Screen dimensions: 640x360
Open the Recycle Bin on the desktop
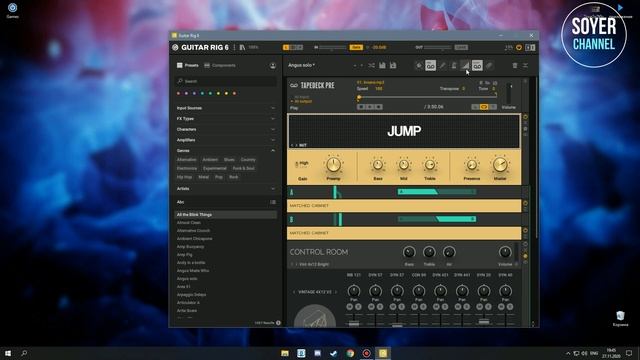[x=620, y=318]
